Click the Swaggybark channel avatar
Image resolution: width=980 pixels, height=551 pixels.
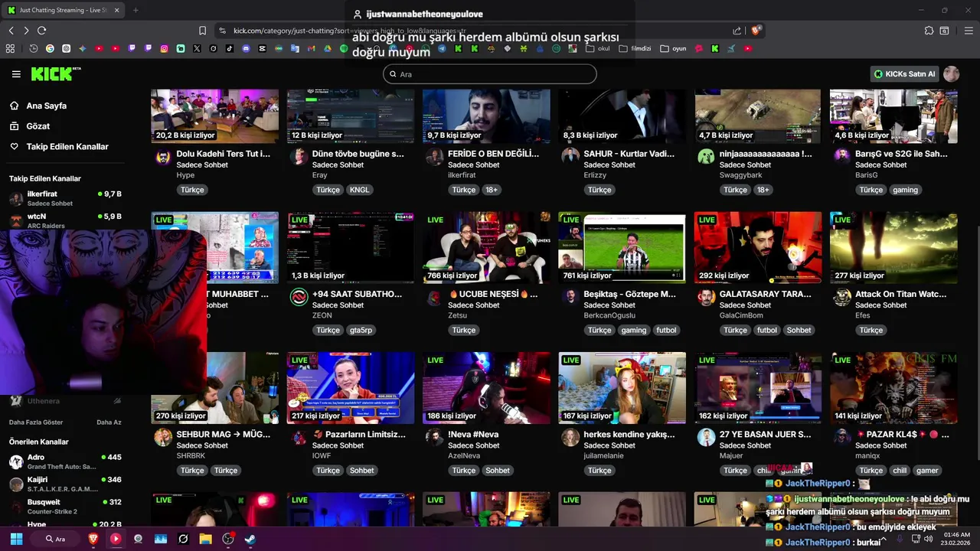tap(706, 157)
